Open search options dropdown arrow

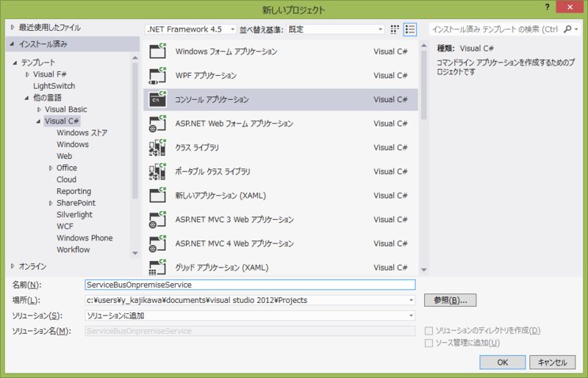[x=576, y=29]
